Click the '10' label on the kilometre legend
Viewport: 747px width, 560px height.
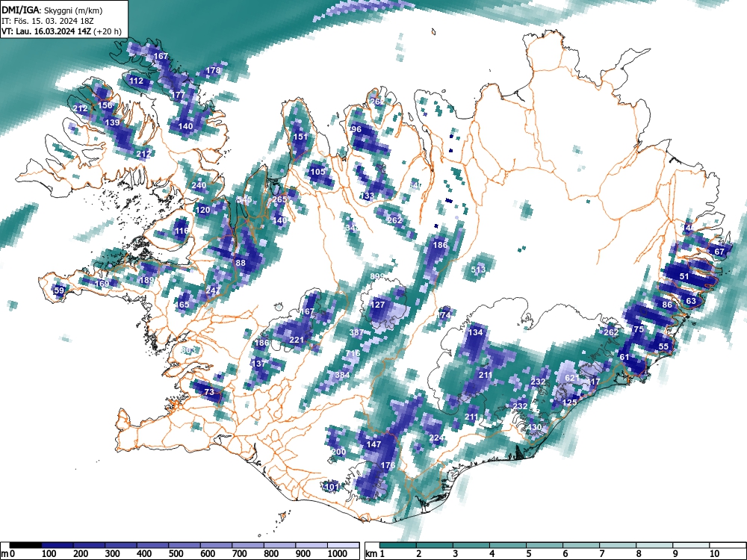(x=714, y=554)
